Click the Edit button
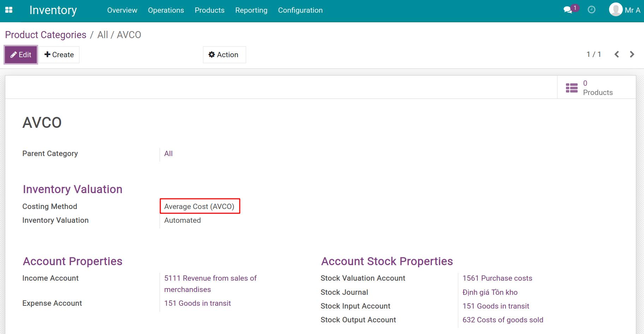 click(21, 55)
